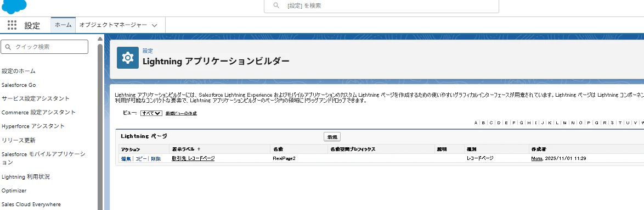Focus the クイック検索 input field
Viewport: 644px width, 210px height.
[44, 47]
